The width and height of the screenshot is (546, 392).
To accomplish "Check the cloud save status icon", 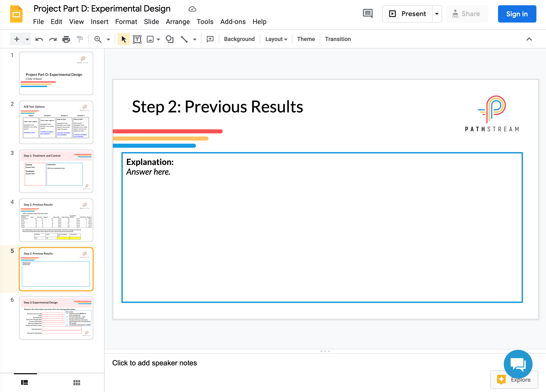I will pyautogui.click(x=192, y=9).
